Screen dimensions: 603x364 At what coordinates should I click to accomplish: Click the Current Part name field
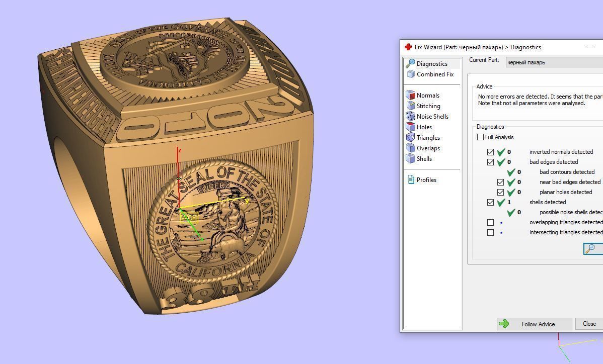pyautogui.click(x=554, y=62)
